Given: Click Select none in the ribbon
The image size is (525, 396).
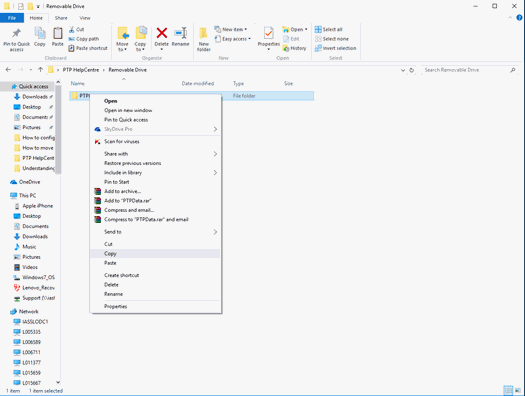Looking at the screenshot, I should [x=332, y=39].
